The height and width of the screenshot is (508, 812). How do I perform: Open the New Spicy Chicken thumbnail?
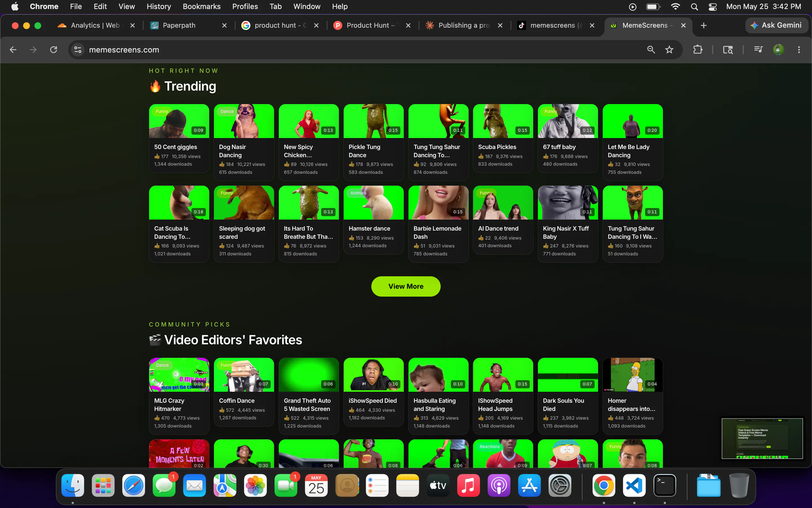click(309, 121)
